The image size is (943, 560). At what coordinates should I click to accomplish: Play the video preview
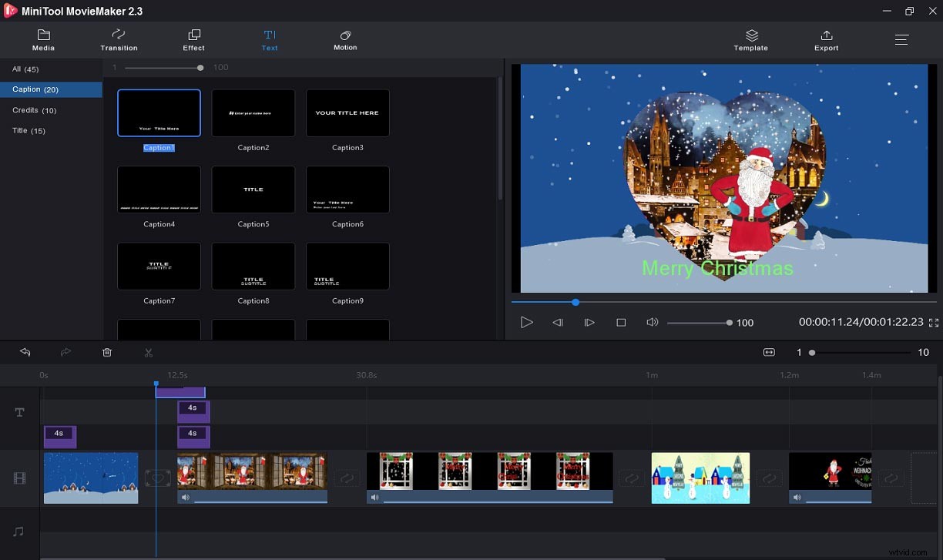coord(527,322)
